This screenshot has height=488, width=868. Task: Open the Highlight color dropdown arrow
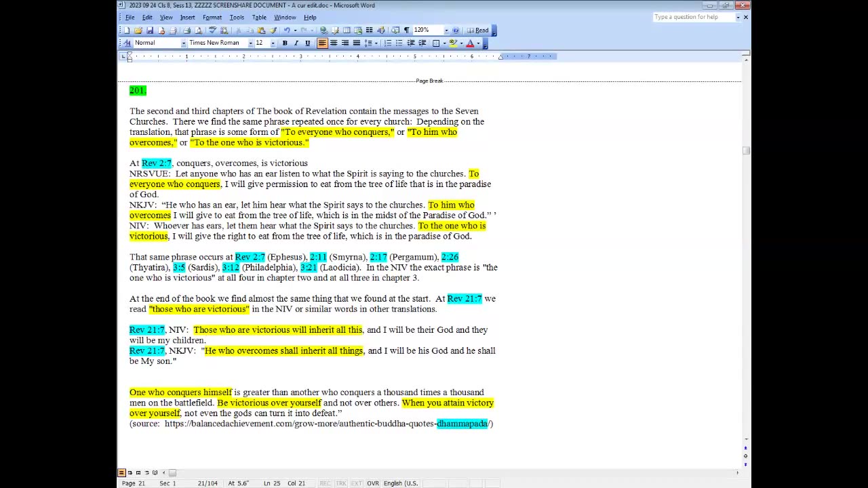pyautogui.click(x=461, y=43)
